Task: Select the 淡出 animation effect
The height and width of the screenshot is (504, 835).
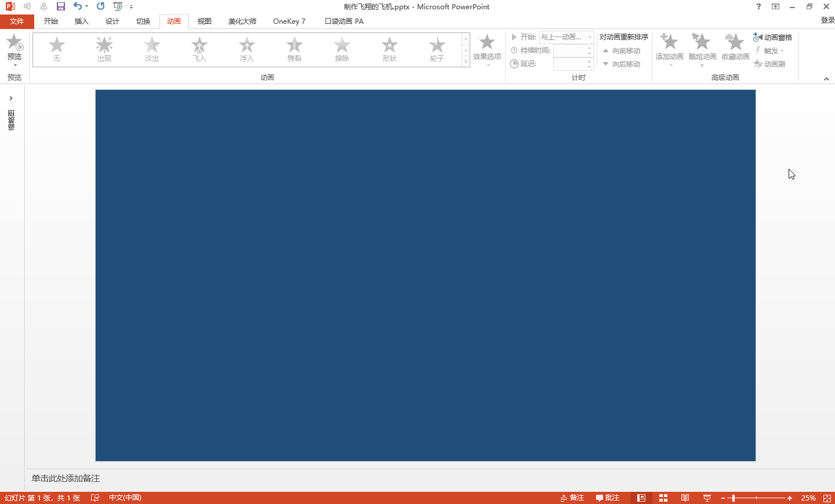Action: [x=152, y=50]
